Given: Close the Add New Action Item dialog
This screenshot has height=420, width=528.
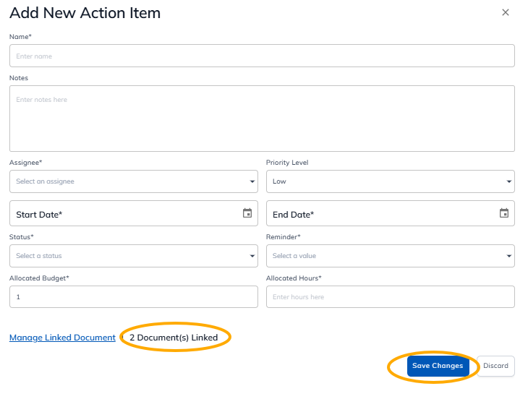Looking at the screenshot, I should click(506, 12).
